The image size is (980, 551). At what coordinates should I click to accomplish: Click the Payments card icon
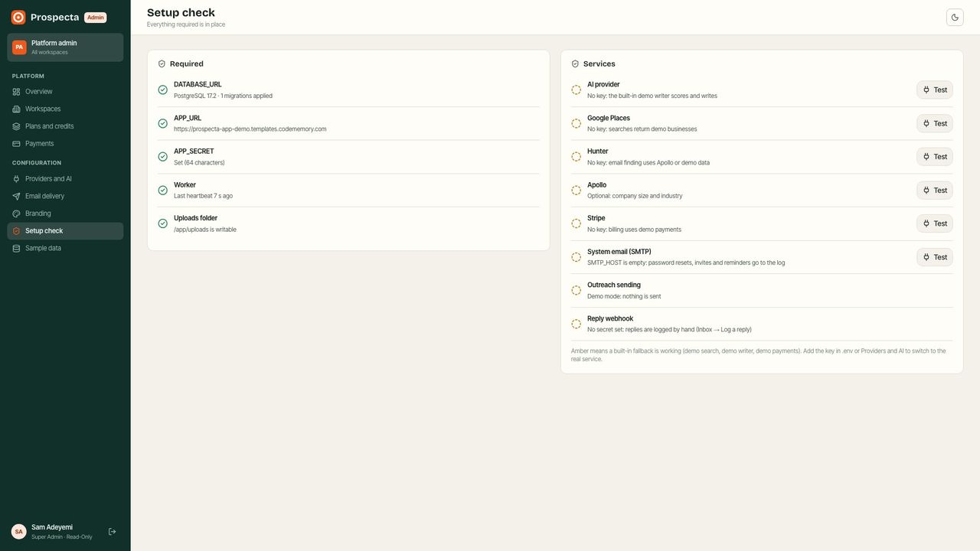pyautogui.click(x=16, y=144)
